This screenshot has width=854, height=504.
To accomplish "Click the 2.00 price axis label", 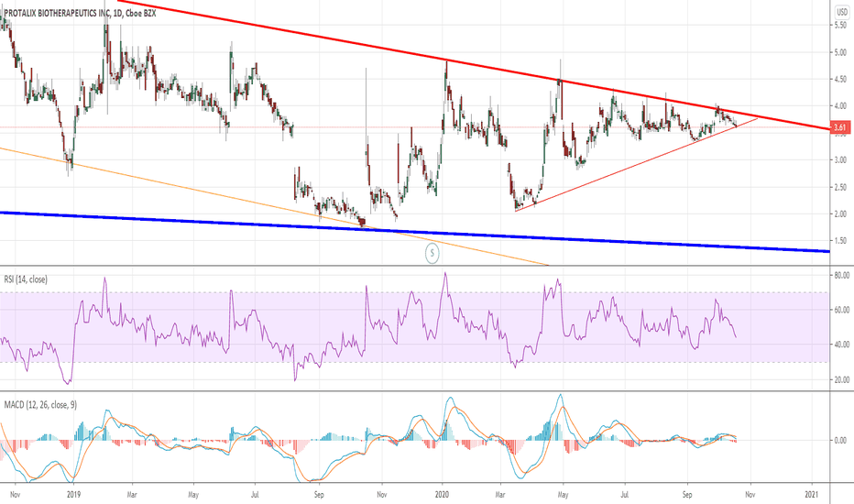I will point(841,214).
